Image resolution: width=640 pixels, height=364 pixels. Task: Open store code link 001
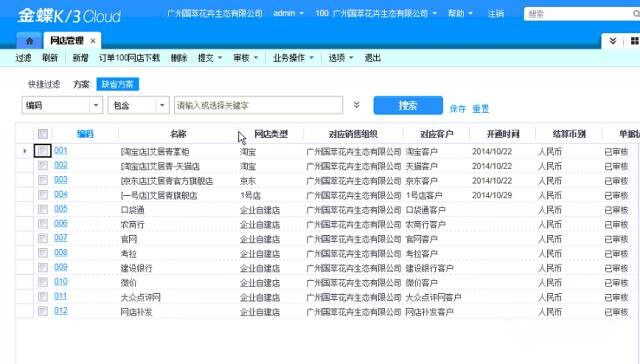coord(60,151)
